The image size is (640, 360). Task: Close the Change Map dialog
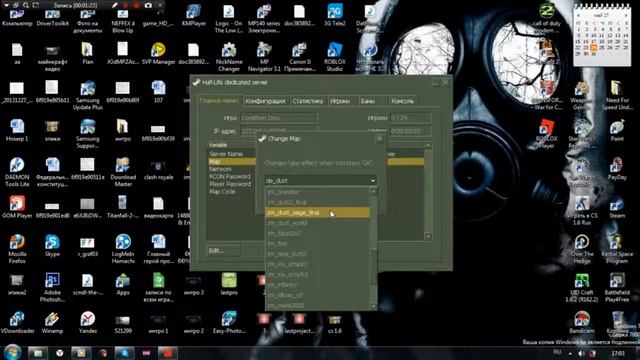(380, 139)
